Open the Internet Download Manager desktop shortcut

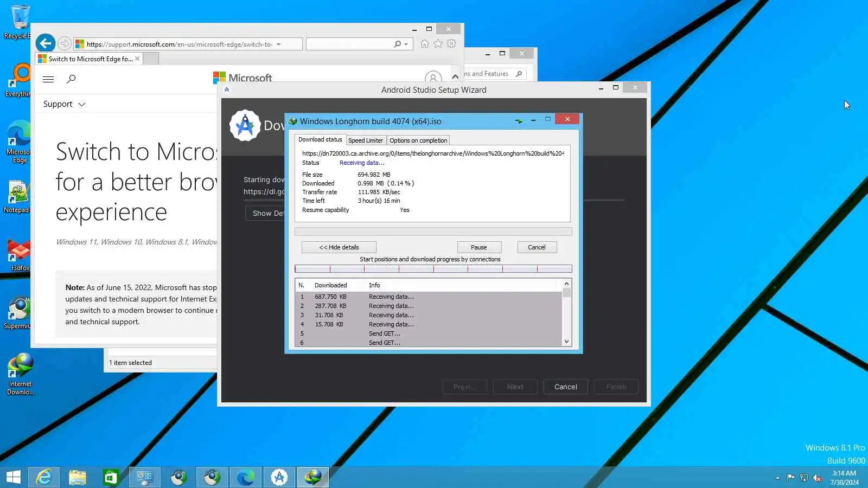[20, 374]
